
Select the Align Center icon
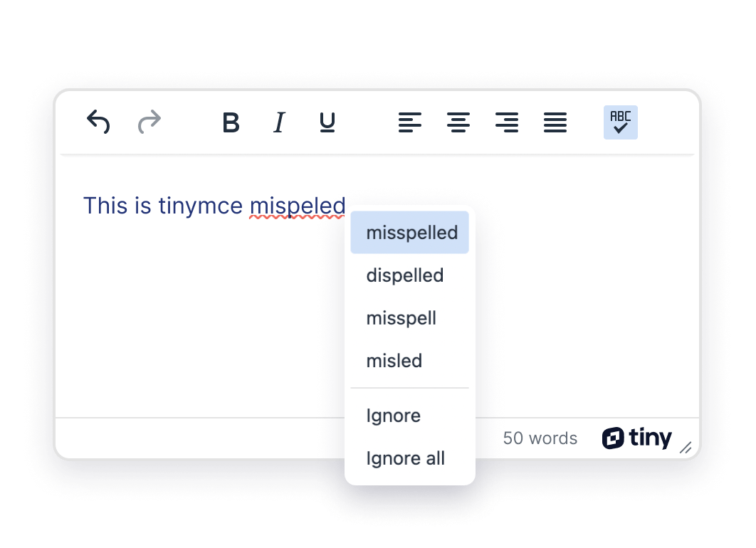pos(458,122)
